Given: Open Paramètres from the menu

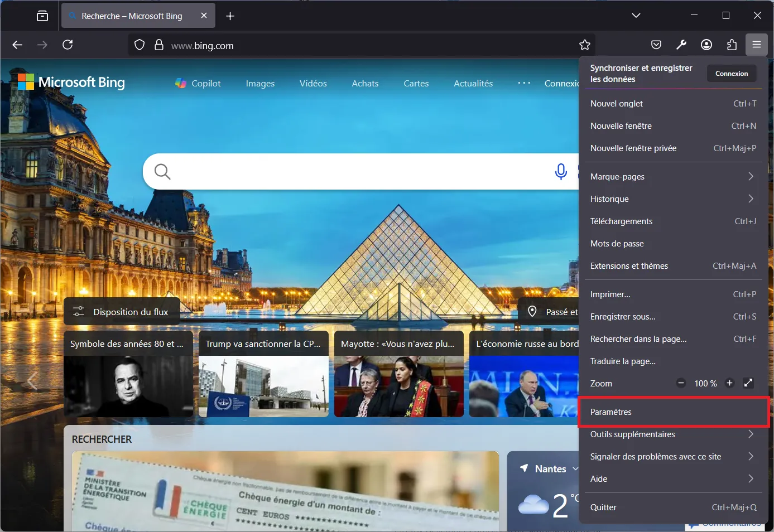Looking at the screenshot, I should (673, 412).
